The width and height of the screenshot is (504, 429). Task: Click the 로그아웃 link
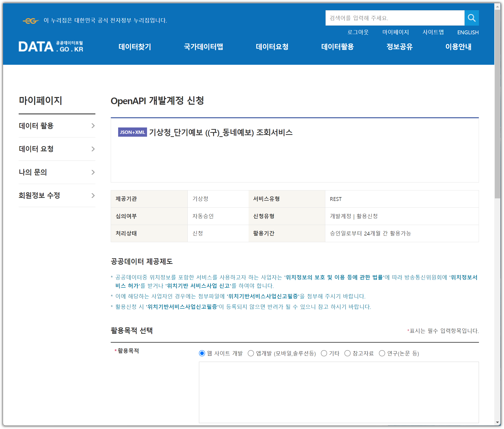(x=358, y=32)
